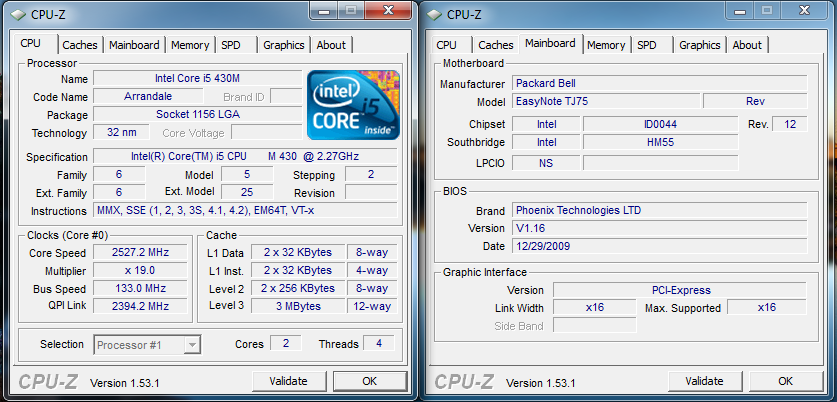Click the Max. Supported x16 value
Screen dimensions: 837x402
tap(767, 308)
